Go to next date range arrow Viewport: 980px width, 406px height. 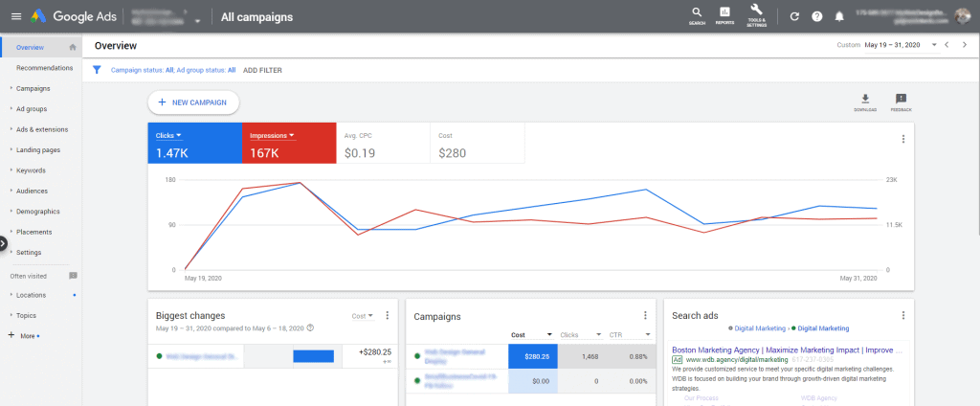[965, 45]
